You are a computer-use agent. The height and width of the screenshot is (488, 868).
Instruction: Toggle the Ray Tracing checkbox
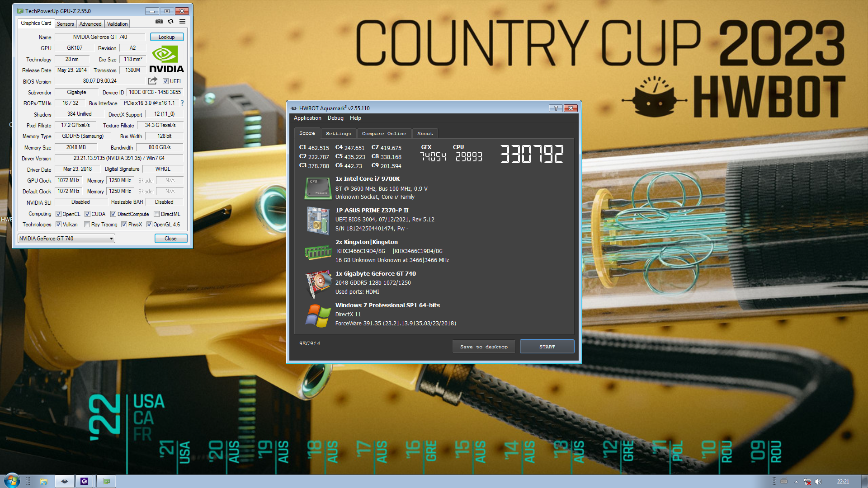(x=87, y=225)
